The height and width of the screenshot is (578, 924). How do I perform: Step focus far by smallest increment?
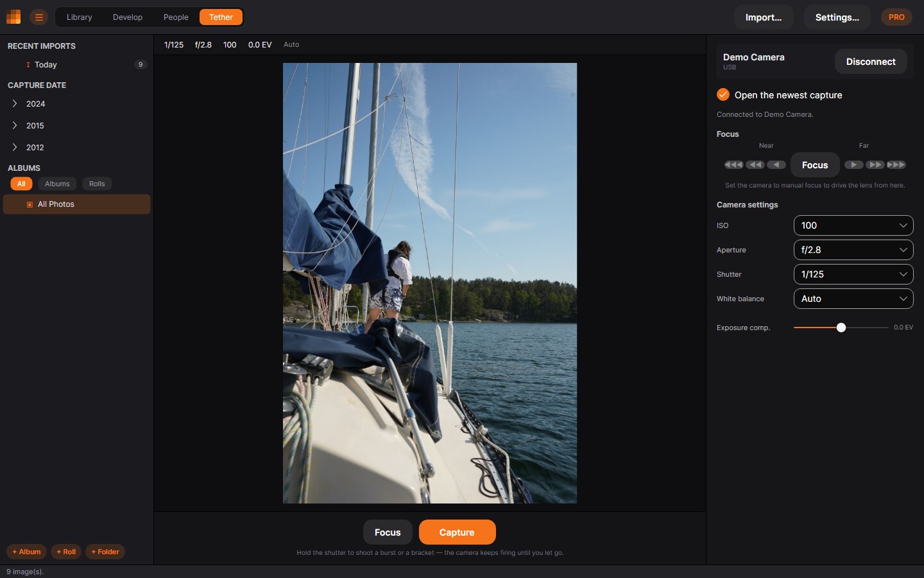(x=853, y=165)
